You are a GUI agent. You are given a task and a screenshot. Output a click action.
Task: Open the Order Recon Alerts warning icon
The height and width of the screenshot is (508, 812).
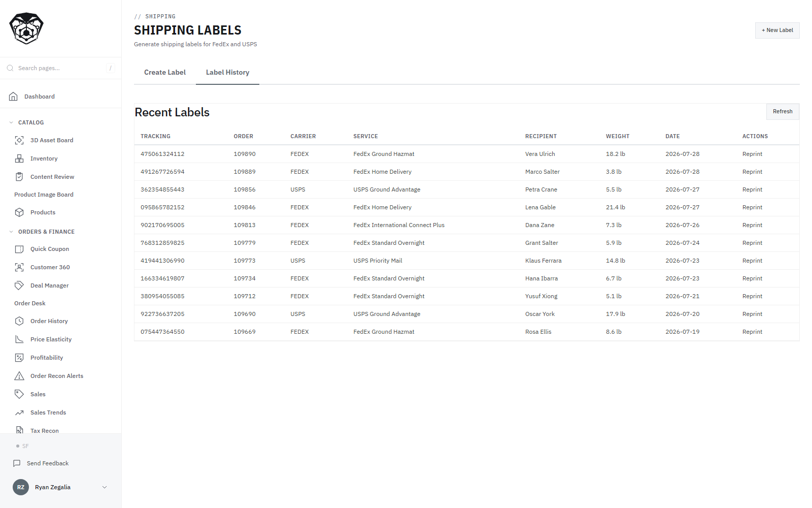tap(19, 376)
